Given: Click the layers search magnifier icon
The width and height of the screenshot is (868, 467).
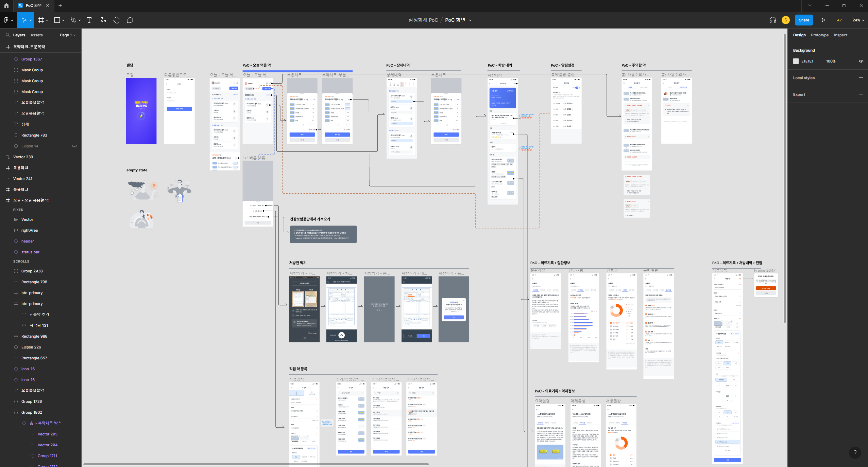Looking at the screenshot, I should tap(7, 35).
